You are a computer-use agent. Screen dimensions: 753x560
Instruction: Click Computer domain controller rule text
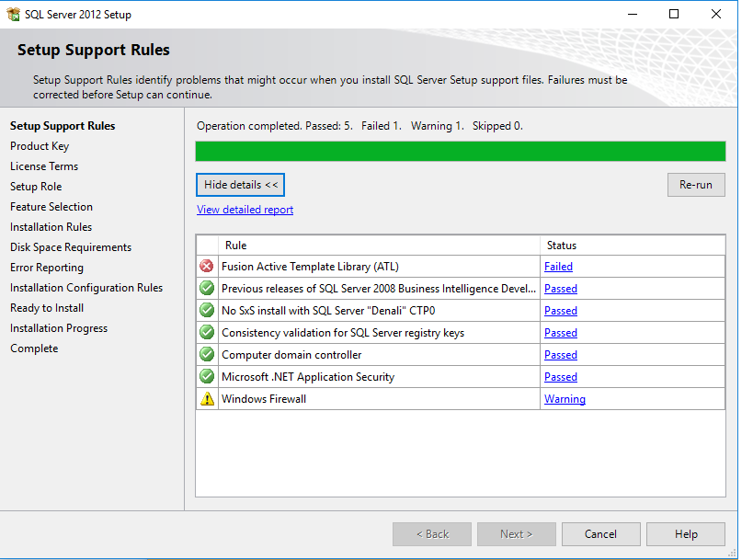coord(291,355)
